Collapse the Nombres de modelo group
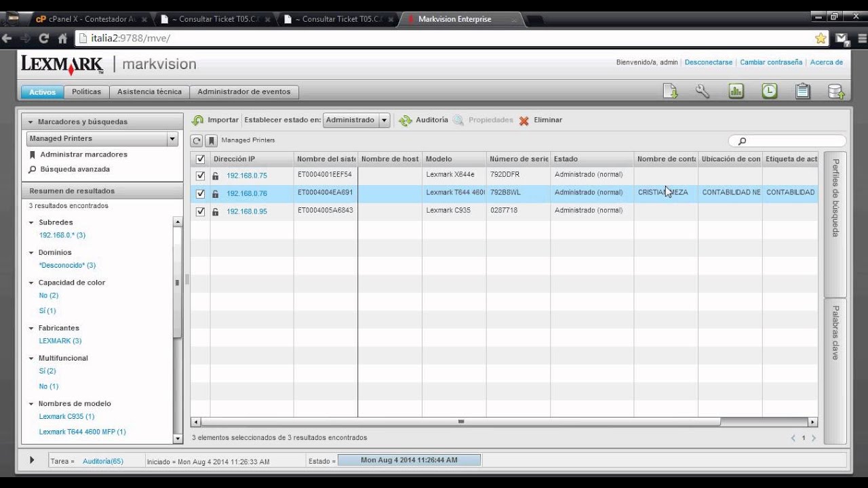This screenshot has height=488, width=868. pos(31,404)
